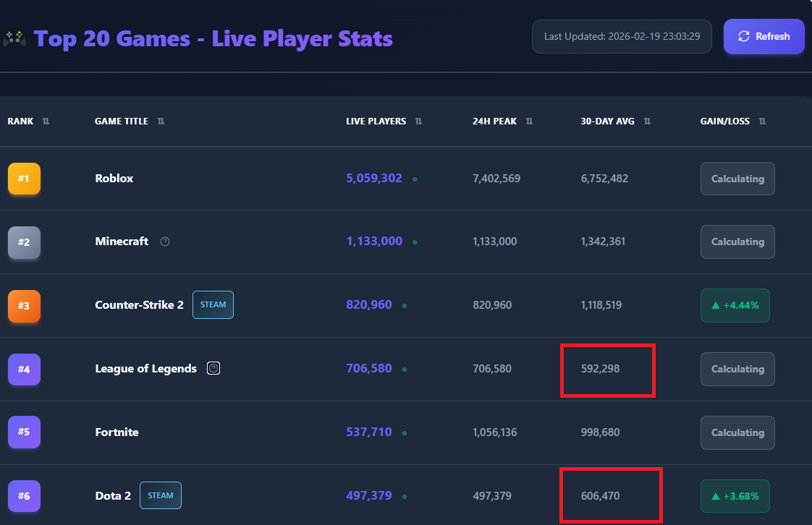Click the +3.68% gain badge for Dota 2
Viewport: 812px width, 525px height.
[735, 496]
